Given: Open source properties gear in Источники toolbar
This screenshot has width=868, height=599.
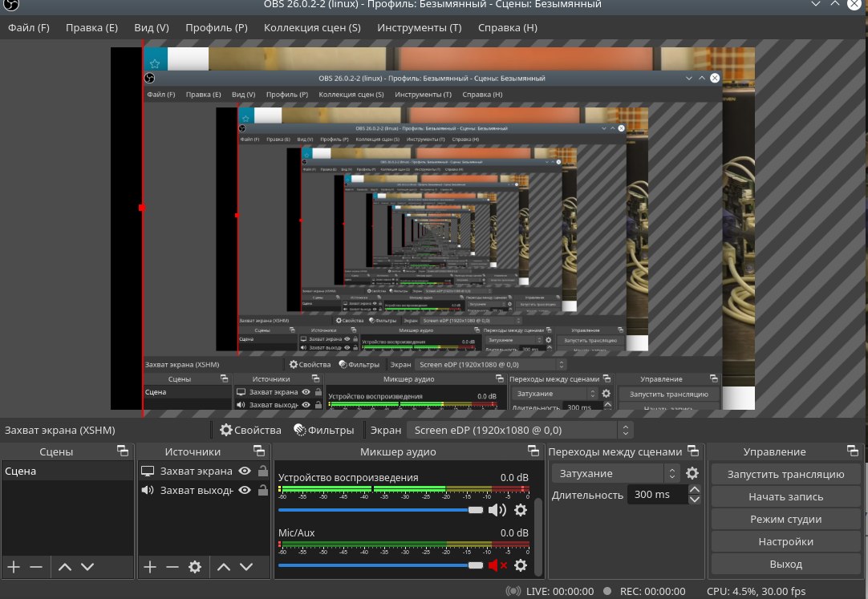Looking at the screenshot, I should (195, 566).
